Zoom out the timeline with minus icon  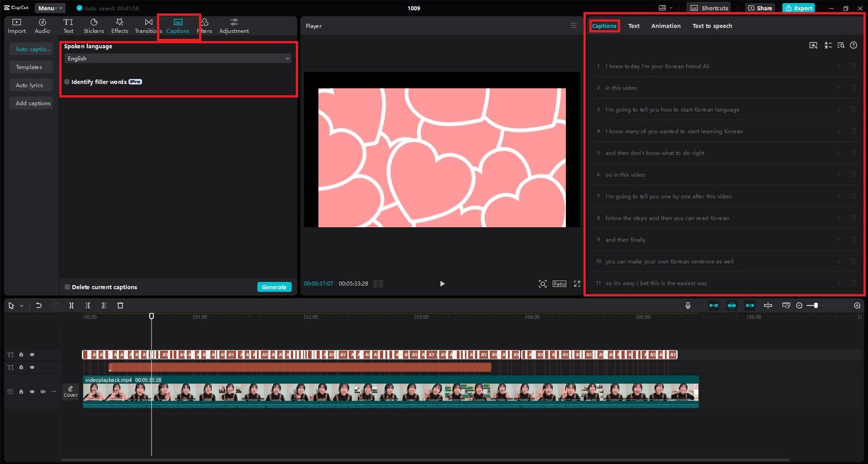[x=799, y=306]
